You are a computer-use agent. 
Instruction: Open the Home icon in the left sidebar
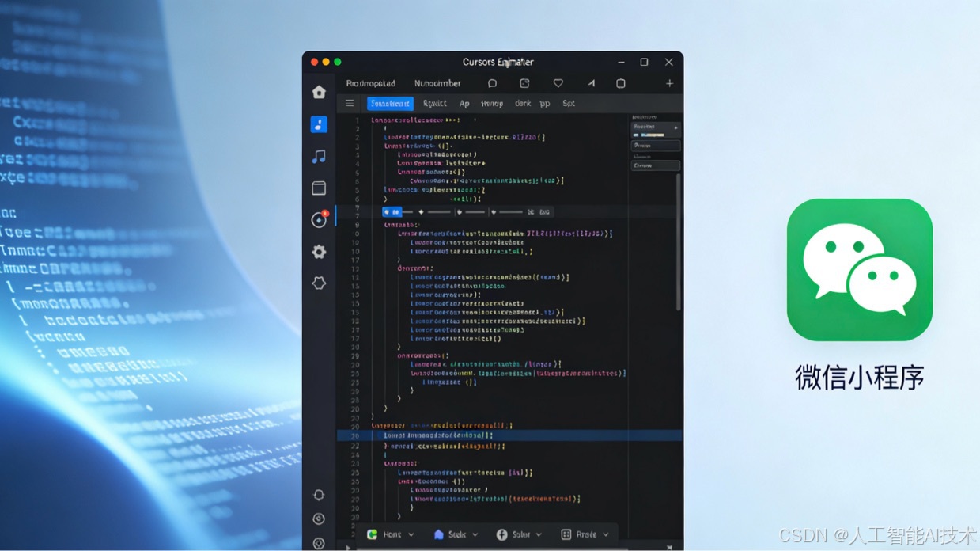(x=319, y=92)
